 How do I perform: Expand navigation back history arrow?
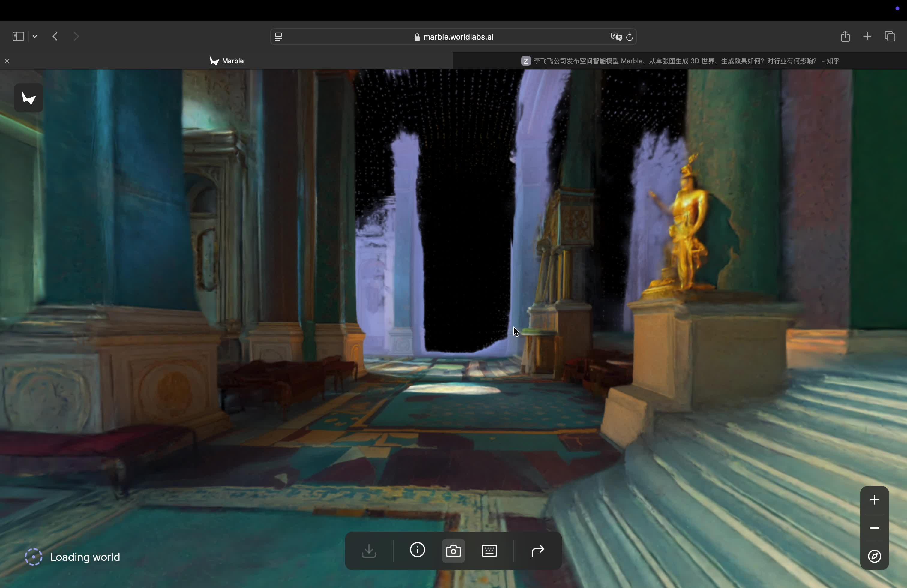click(x=55, y=36)
